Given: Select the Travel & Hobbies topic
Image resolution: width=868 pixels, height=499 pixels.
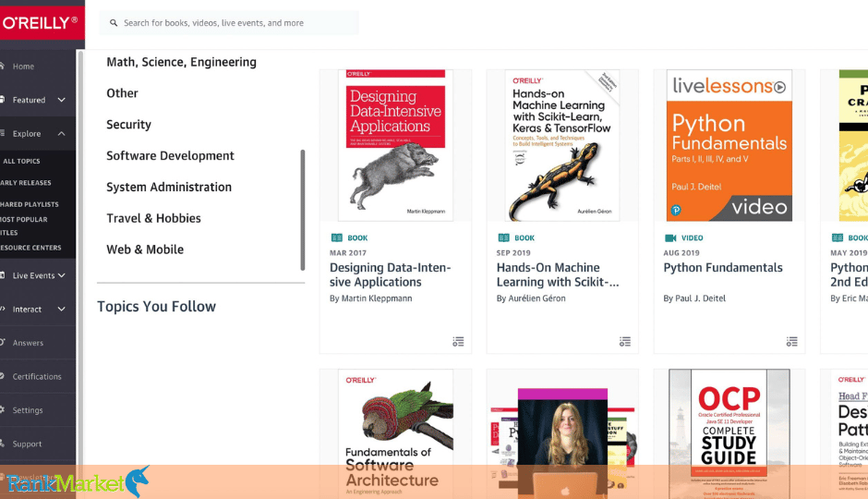Looking at the screenshot, I should pos(153,218).
